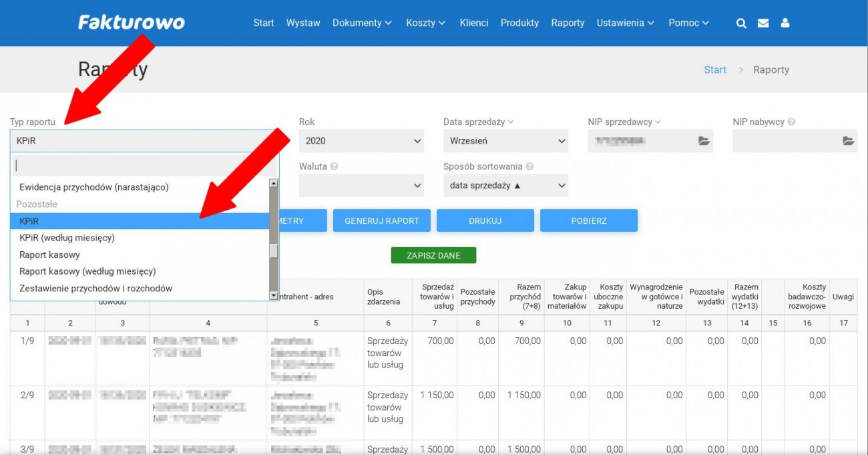Click the report type search field

144,165
